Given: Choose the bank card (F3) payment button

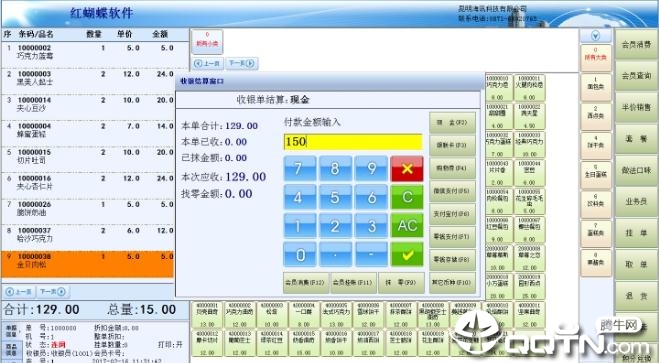Looking at the screenshot, I should point(452,145).
